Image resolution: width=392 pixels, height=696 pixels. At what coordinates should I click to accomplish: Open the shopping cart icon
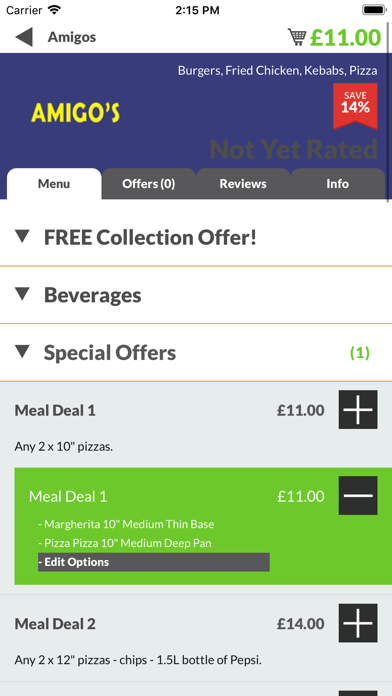point(297,37)
